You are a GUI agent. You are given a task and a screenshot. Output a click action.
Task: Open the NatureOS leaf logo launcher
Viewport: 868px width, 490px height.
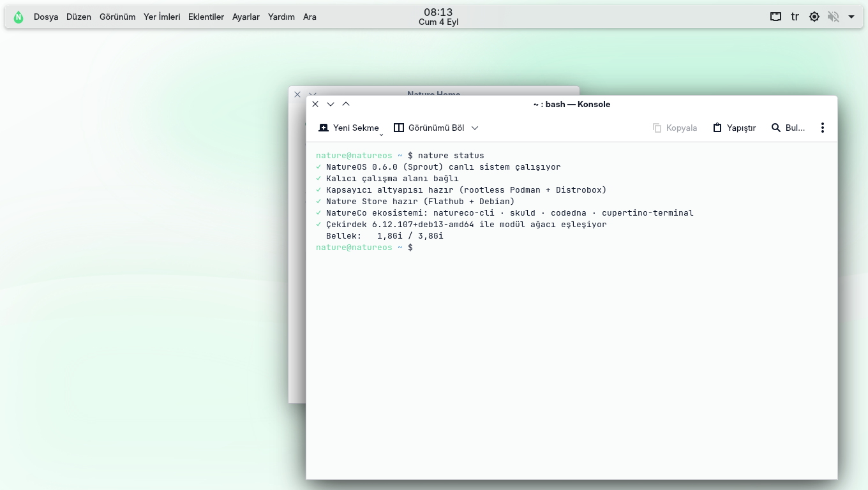click(19, 17)
